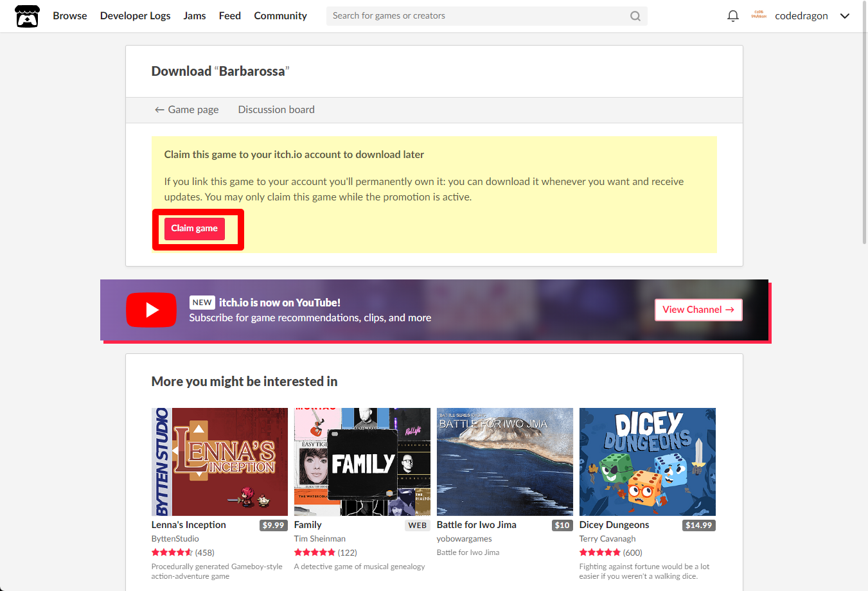868x591 pixels.
Task: Click the $10 price tag
Action: point(562,525)
